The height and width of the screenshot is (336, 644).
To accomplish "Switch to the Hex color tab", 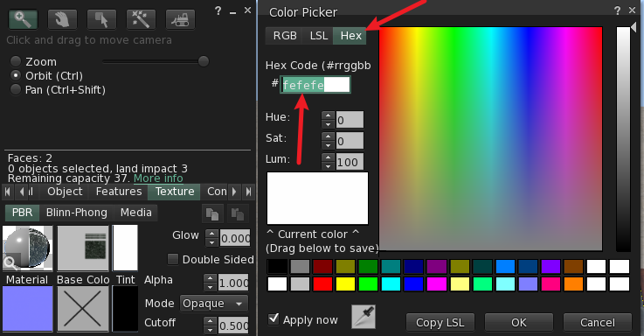I will pyautogui.click(x=350, y=36).
